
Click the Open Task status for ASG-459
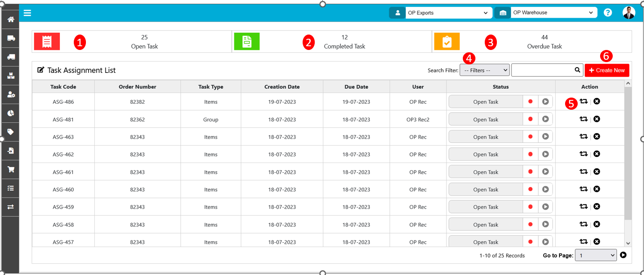click(x=486, y=207)
